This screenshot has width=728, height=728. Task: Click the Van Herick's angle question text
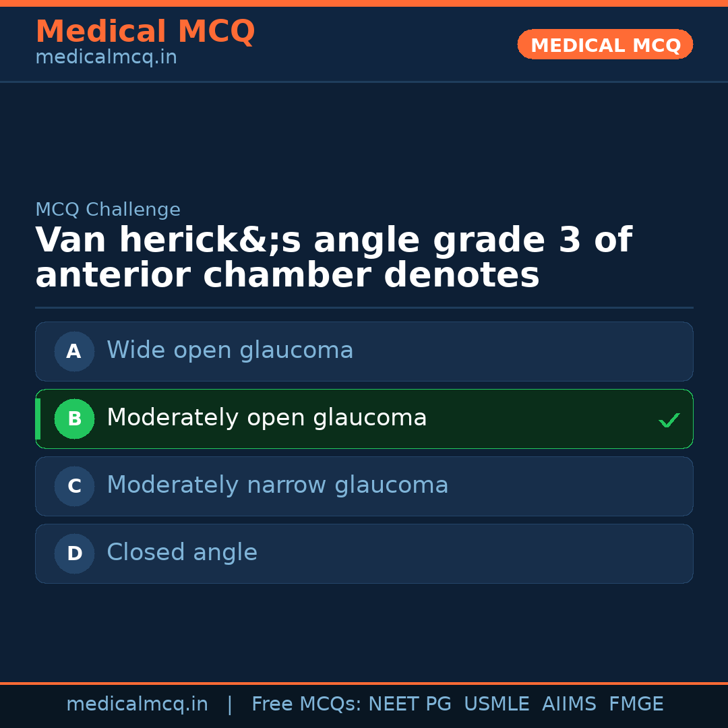tap(333, 258)
